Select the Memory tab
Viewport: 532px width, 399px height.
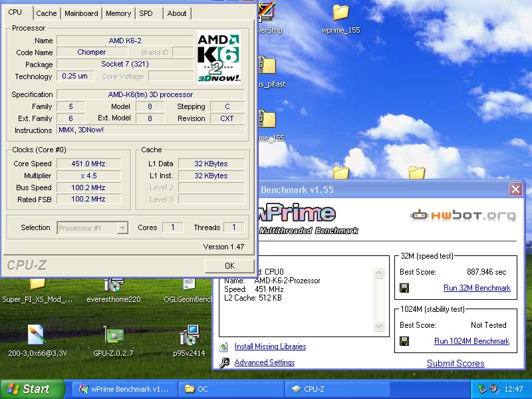(x=118, y=13)
